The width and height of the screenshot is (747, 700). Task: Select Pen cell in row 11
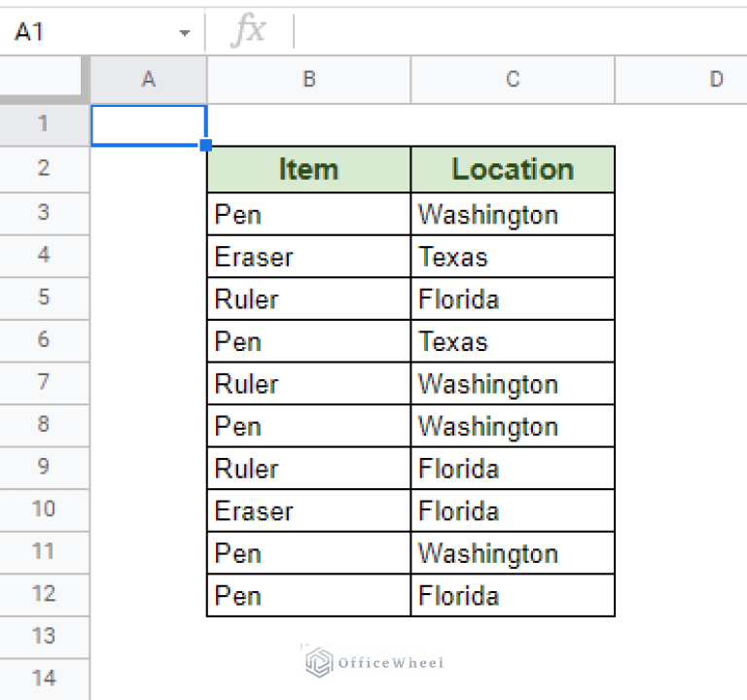pos(308,553)
